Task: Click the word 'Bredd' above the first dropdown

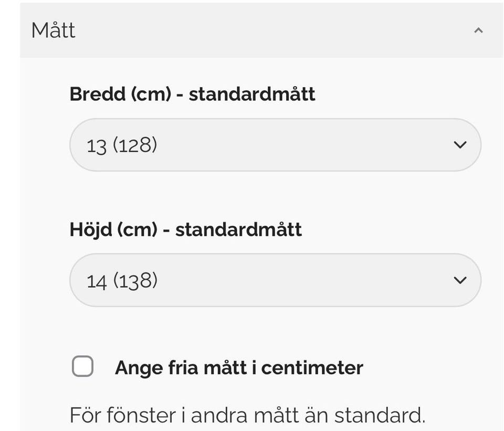Action: tap(98, 94)
